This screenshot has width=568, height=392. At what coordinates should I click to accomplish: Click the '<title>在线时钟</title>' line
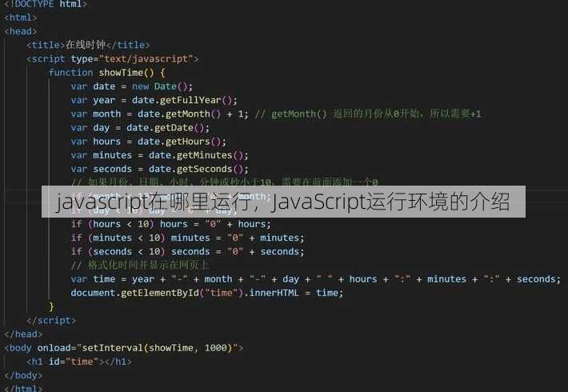(x=88, y=45)
